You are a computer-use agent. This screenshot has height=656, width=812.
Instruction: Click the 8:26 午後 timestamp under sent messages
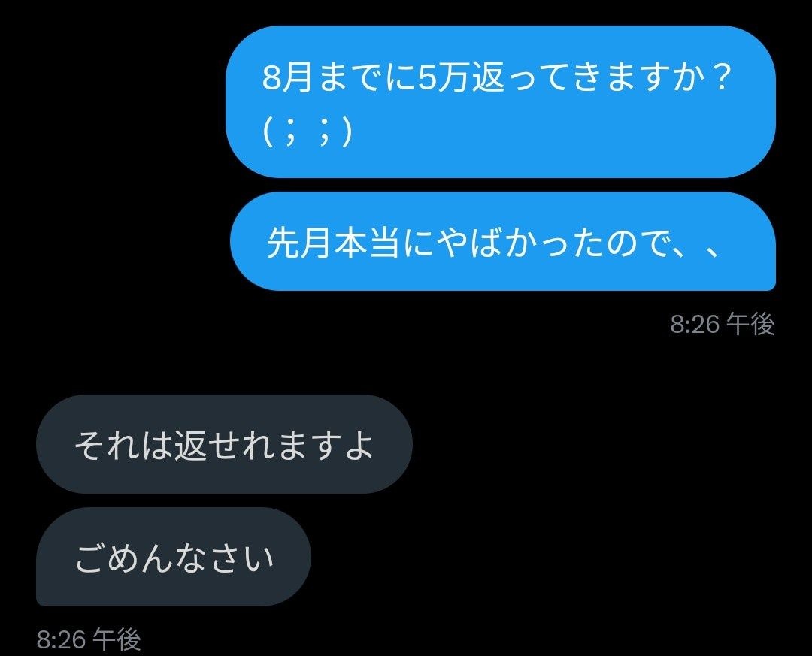coord(723,324)
